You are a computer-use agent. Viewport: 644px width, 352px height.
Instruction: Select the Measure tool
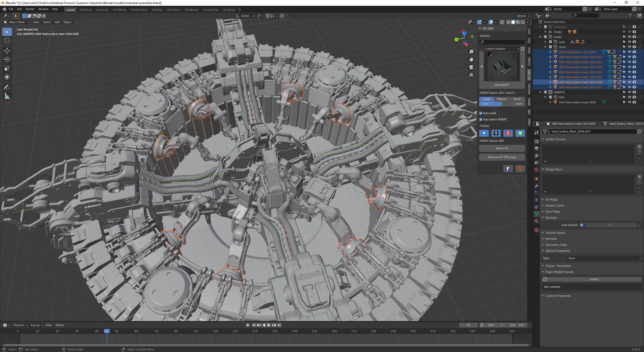tap(7, 96)
